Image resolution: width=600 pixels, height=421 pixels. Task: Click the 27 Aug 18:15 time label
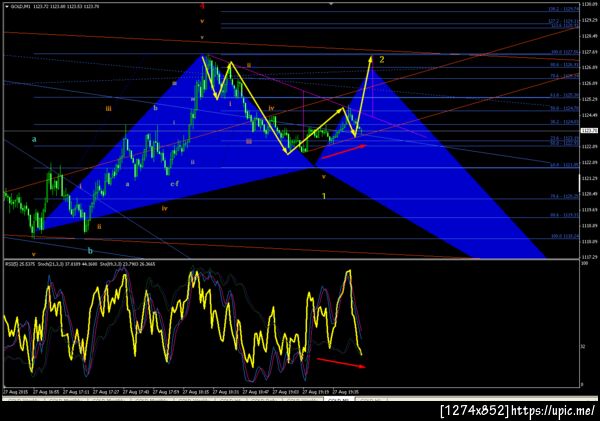[196, 392]
